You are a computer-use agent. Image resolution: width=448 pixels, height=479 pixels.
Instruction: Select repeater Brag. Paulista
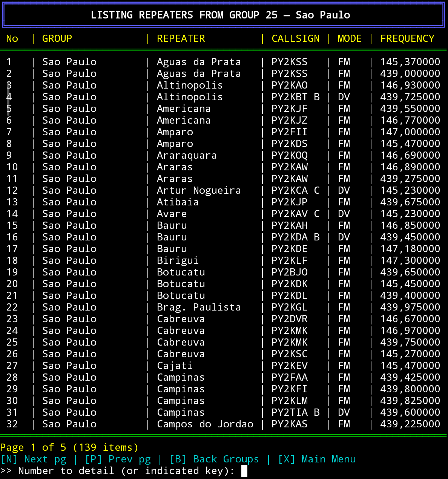199,307
